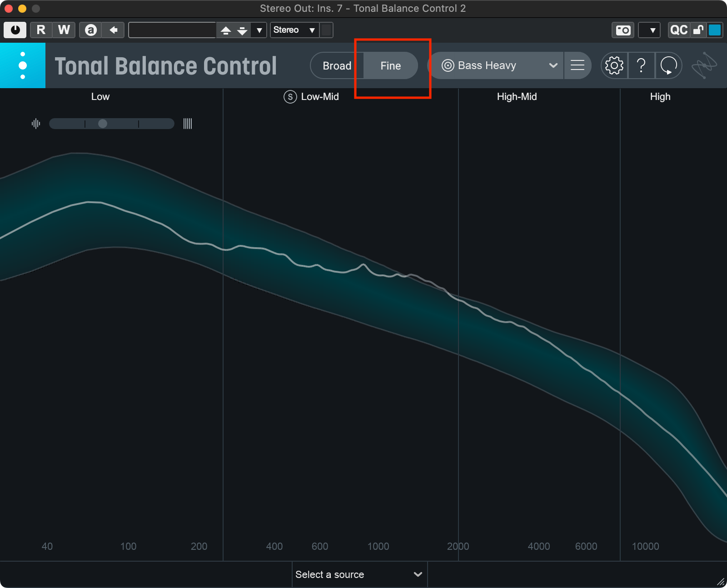Click the High-Mid band label
The width and height of the screenshot is (727, 588).
coord(517,97)
